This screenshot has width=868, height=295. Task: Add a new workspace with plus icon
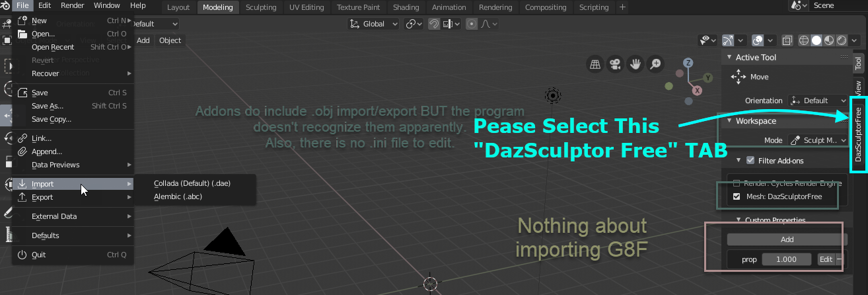(x=622, y=7)
